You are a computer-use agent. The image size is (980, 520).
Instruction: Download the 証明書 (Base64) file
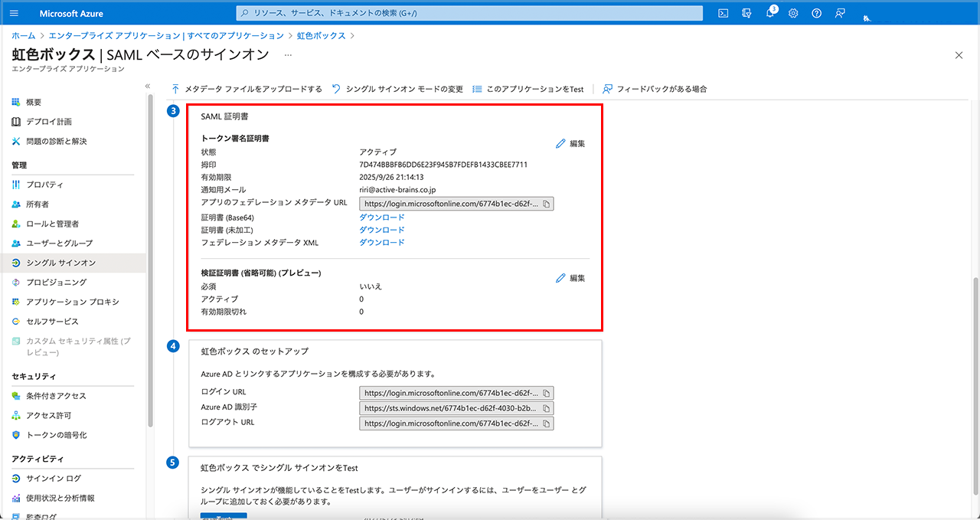[382, 217]
